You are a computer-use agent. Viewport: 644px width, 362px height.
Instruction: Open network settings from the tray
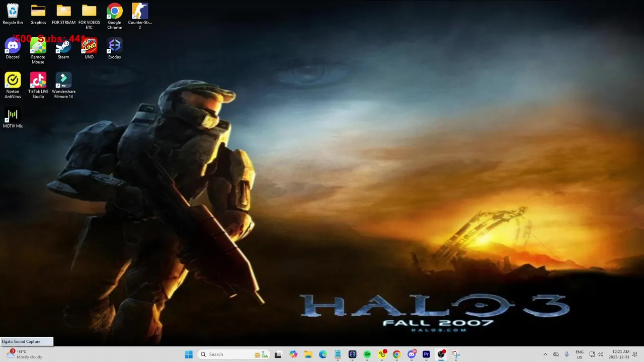(592, 354)
